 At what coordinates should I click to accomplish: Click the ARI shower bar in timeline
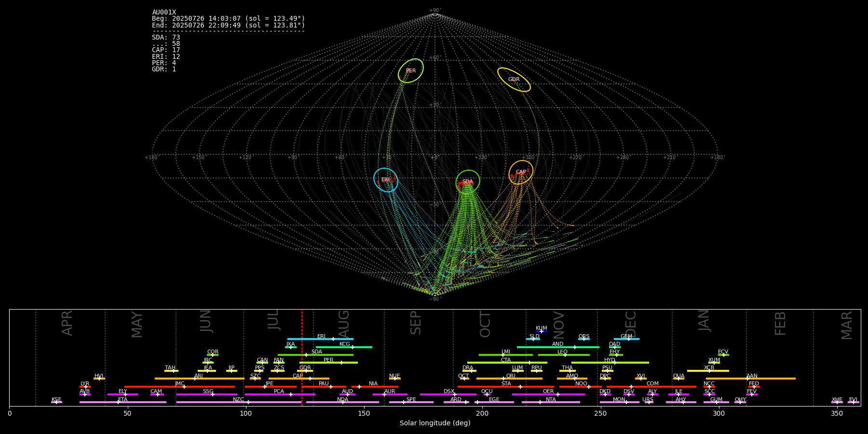click(x=199, y=379)
